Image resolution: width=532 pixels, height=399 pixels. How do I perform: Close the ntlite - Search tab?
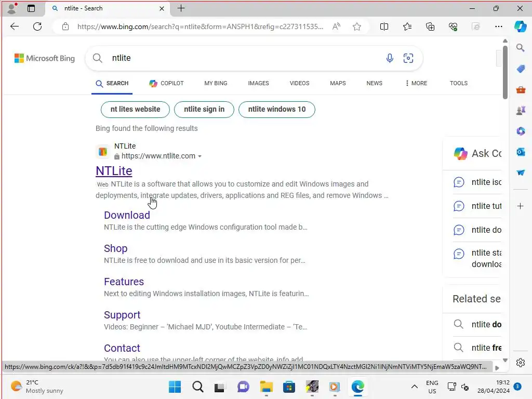point(162,8)
